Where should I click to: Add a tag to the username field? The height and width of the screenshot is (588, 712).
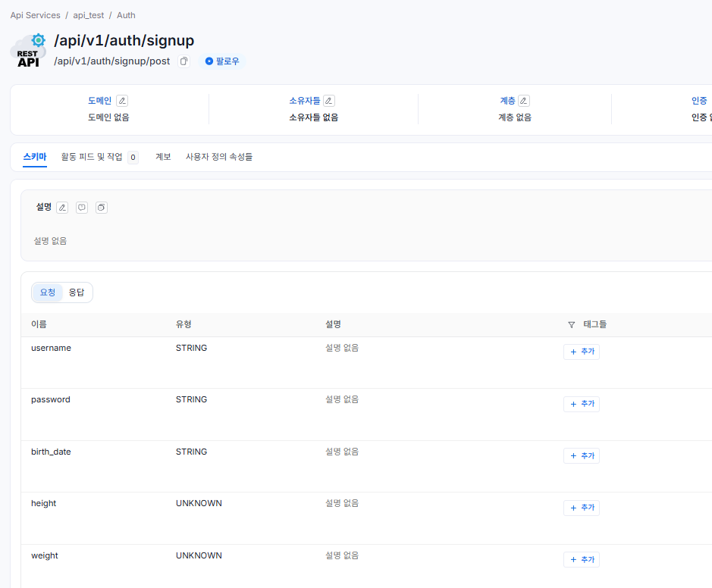[x=582, y=352]
